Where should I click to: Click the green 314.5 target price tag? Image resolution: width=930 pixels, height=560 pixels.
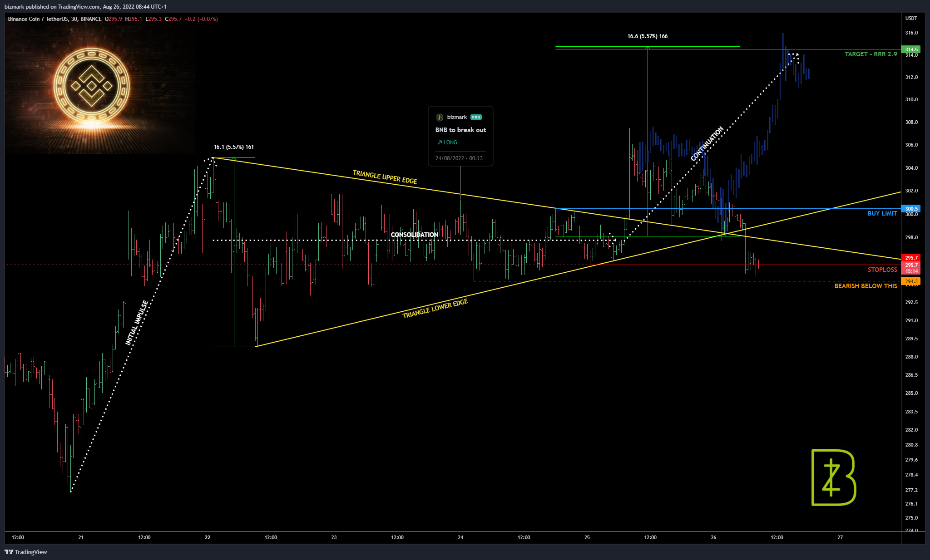tap(911, 49)
